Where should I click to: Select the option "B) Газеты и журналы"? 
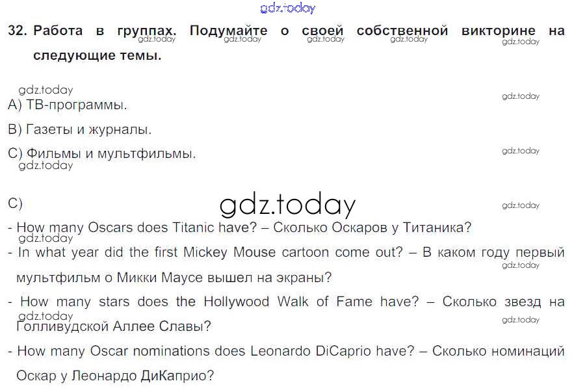[x=79, y=129]
